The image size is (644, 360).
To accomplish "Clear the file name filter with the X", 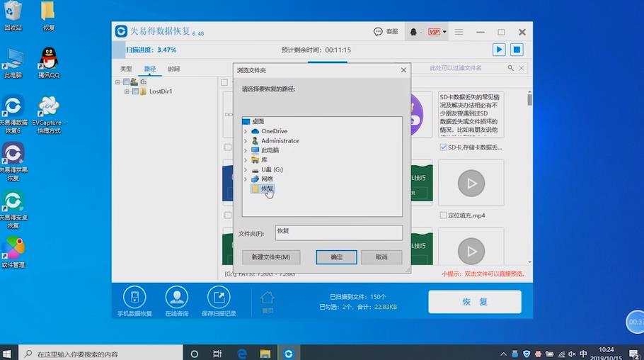I will pyautogui.click(x=521, y=68).
